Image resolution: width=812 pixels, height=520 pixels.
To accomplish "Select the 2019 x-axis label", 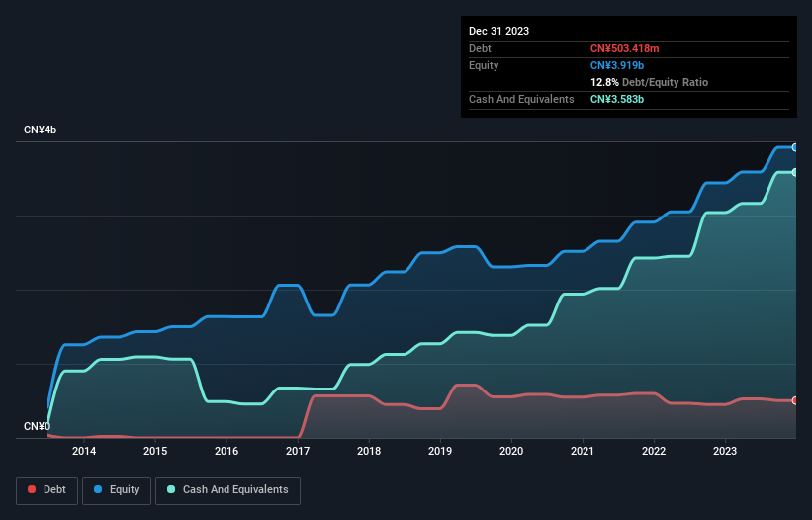I will (440, 451).
